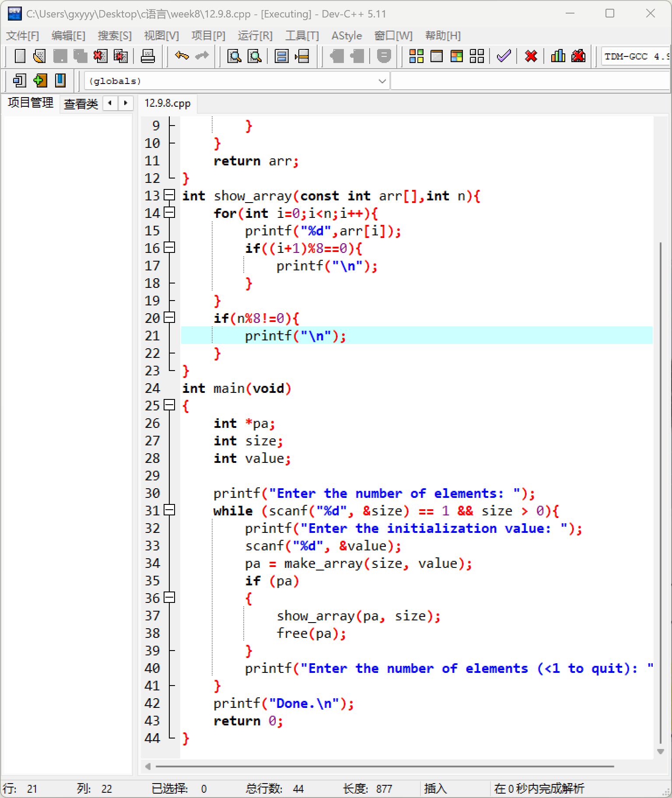Create a new source file
This screenshot has width=672, height=798.
pyautogui.click(x=20, y=56)
